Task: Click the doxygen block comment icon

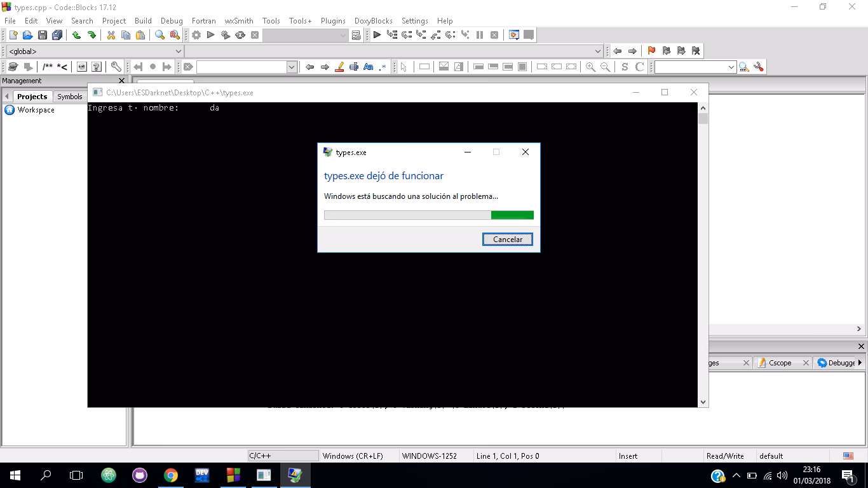Action: pos(48,67)
